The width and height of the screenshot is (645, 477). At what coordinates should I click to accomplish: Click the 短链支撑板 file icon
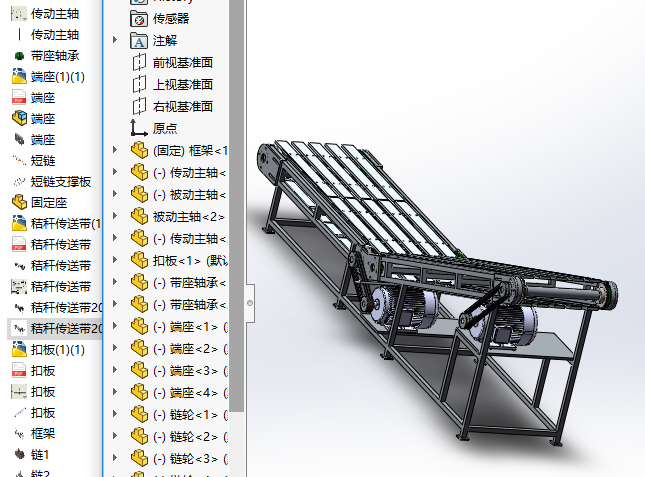click(x=19, y=181)
